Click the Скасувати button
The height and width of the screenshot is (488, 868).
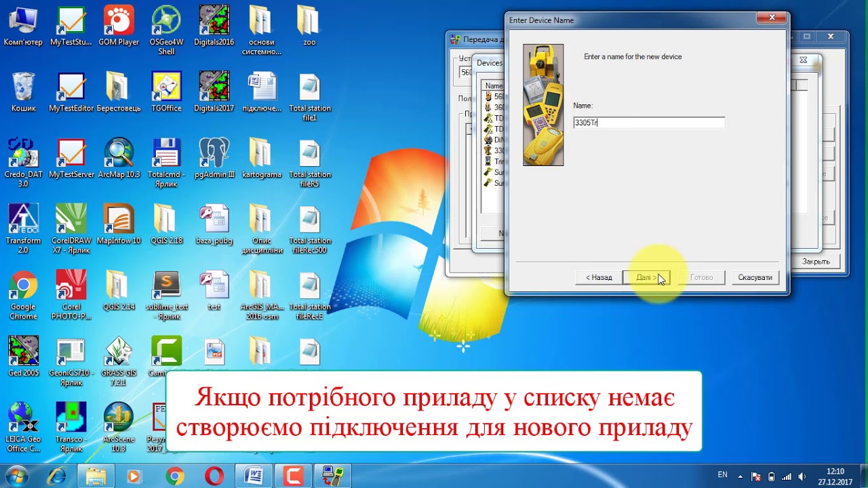click(x=755, y=277)
